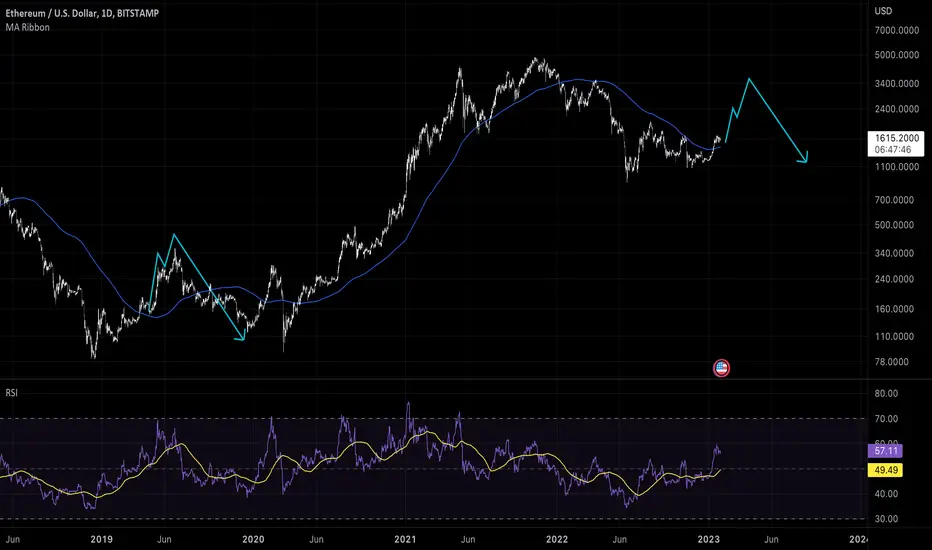Click the 700.0000 price axis label
The width and height of the screenshot is (932, 550).
point(894,200)
